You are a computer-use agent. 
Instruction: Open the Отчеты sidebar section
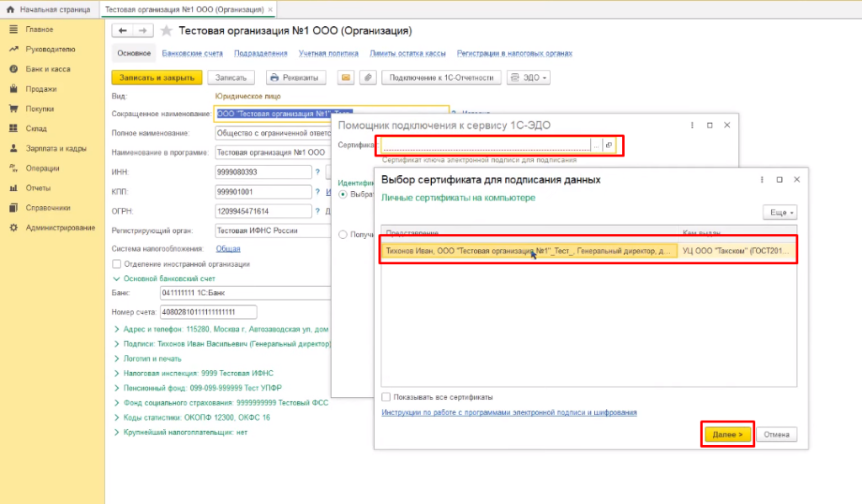click(37, 188)
